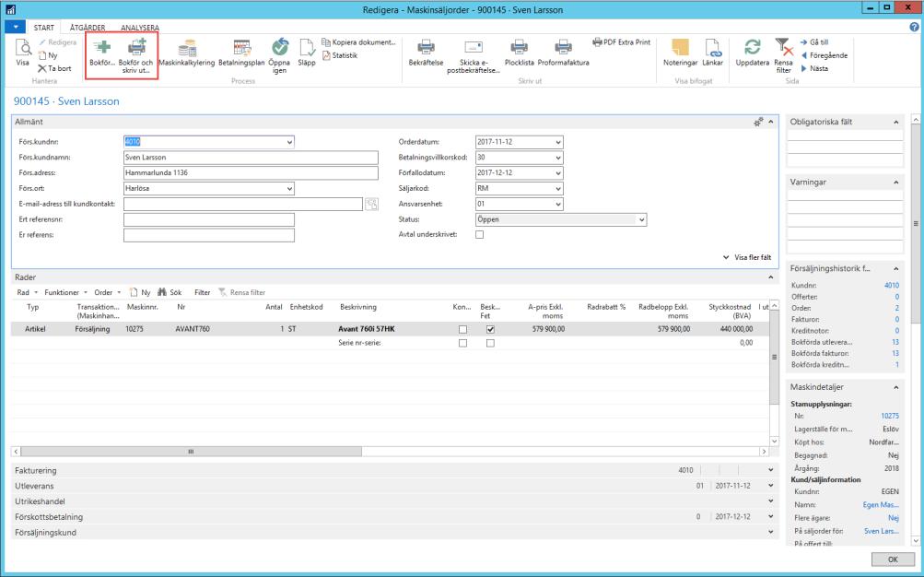The image size is (924, 577).
Task: Open Statistik from the ribbon
Action: [x=340, y=55]
